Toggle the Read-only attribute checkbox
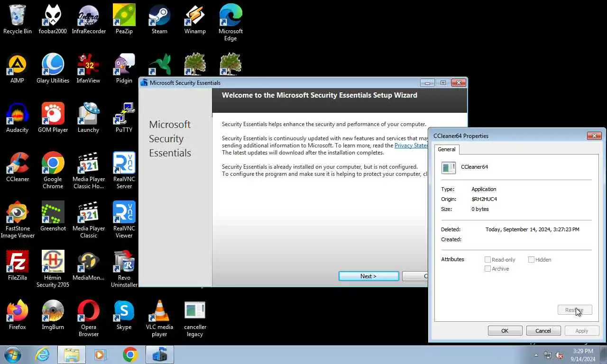The image size is (607, 364). (x=487, y=260)
